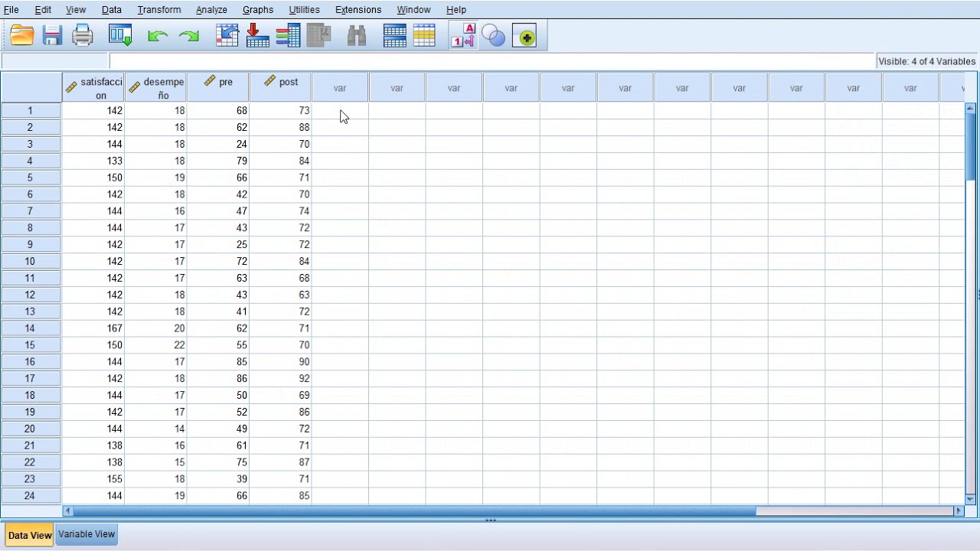This screenshot has width=980, height=551.
Task: Save the dataset using floppy disk icon
Action: pyautogui.click(x=52, y=35)
